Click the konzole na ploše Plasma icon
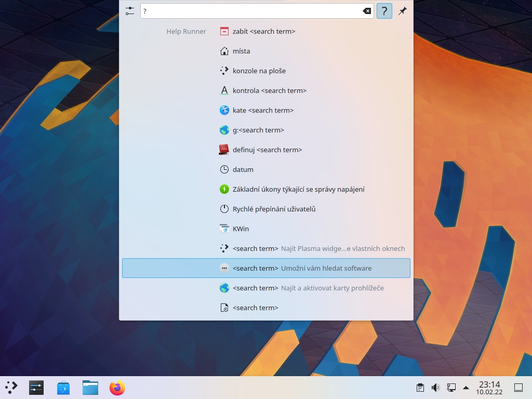This screenshot has height=399, width=532. [224, 71]
